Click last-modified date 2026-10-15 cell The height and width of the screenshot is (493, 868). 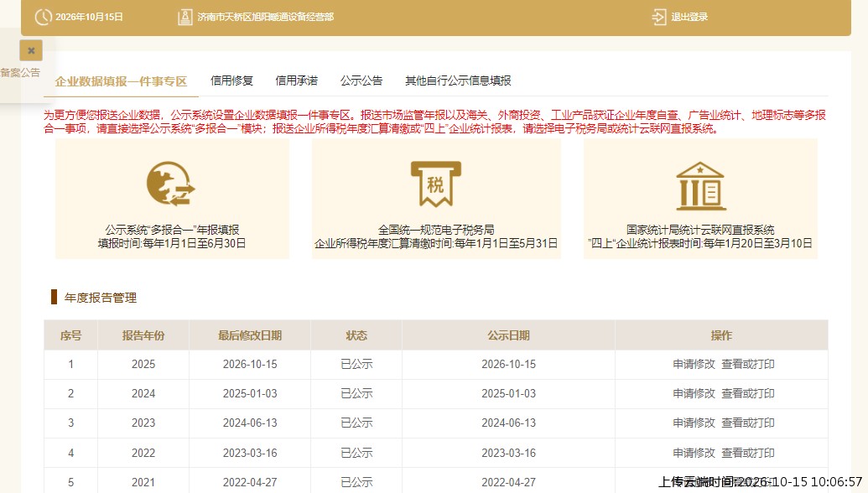250,364
